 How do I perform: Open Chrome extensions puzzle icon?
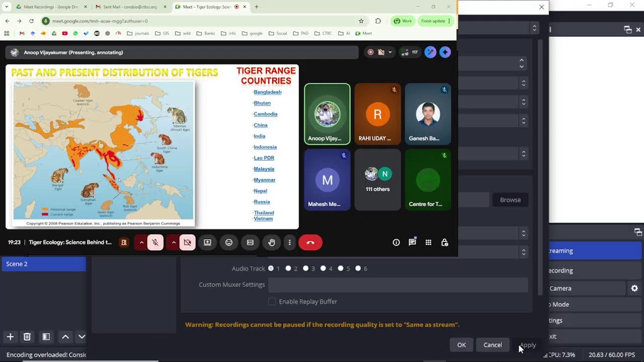[378, 21]
